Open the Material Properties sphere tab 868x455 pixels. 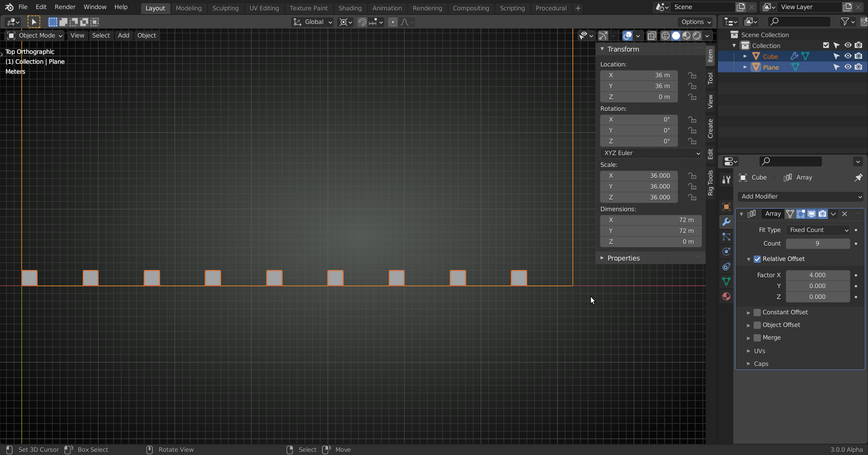click(x=726, y=296)
